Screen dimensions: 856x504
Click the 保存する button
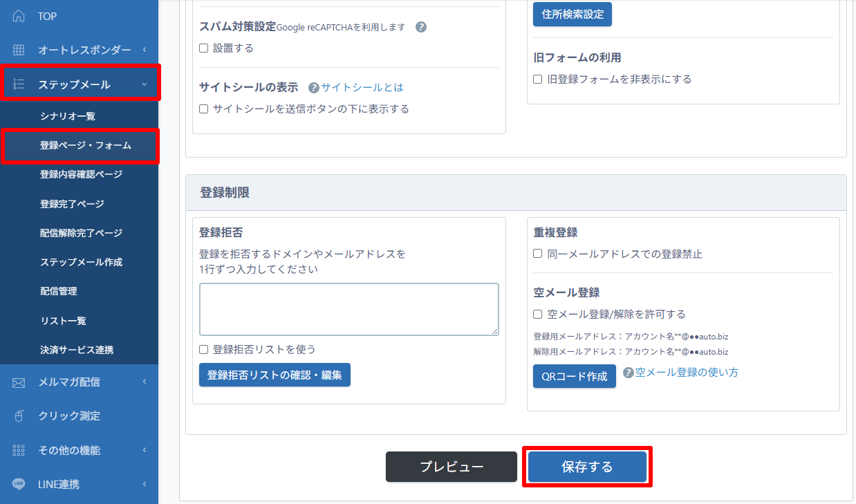(x=587, y=467)
